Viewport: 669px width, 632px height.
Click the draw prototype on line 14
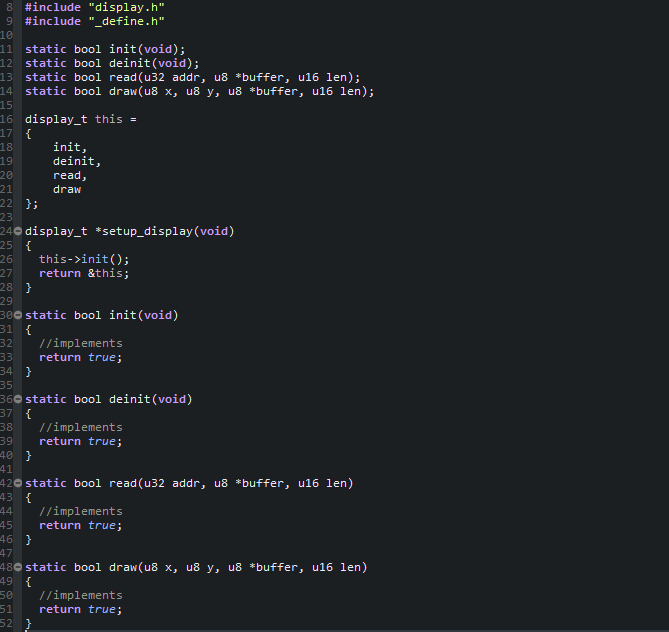click(x=200, y=91)
